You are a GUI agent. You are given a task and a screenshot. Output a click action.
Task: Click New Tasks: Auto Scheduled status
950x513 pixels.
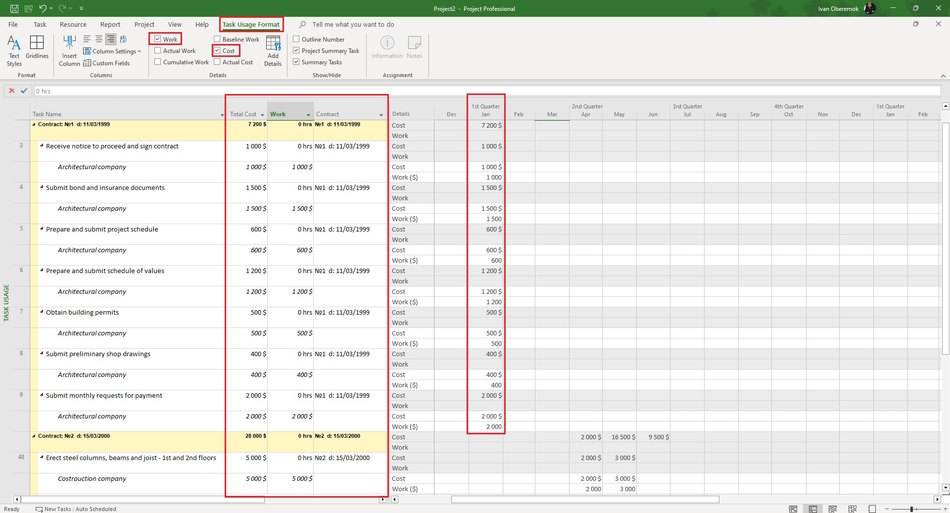click(x=75, y=509)
